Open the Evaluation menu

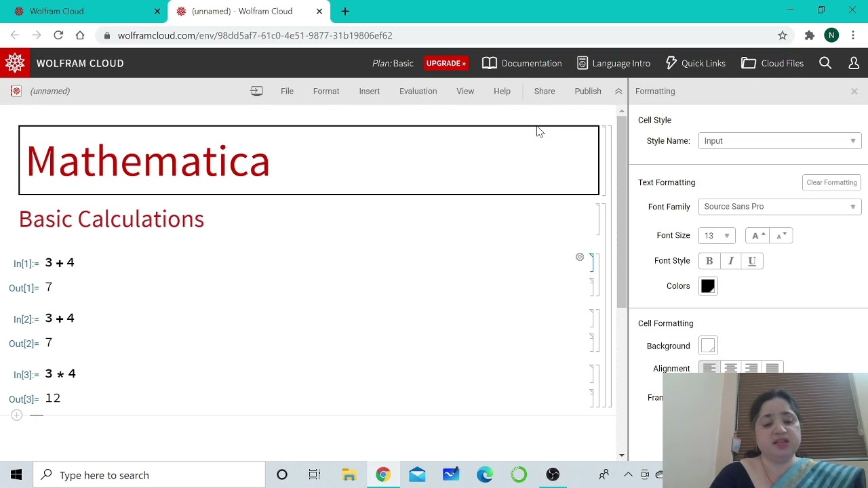pyautogui.click(x=418, y=91)
